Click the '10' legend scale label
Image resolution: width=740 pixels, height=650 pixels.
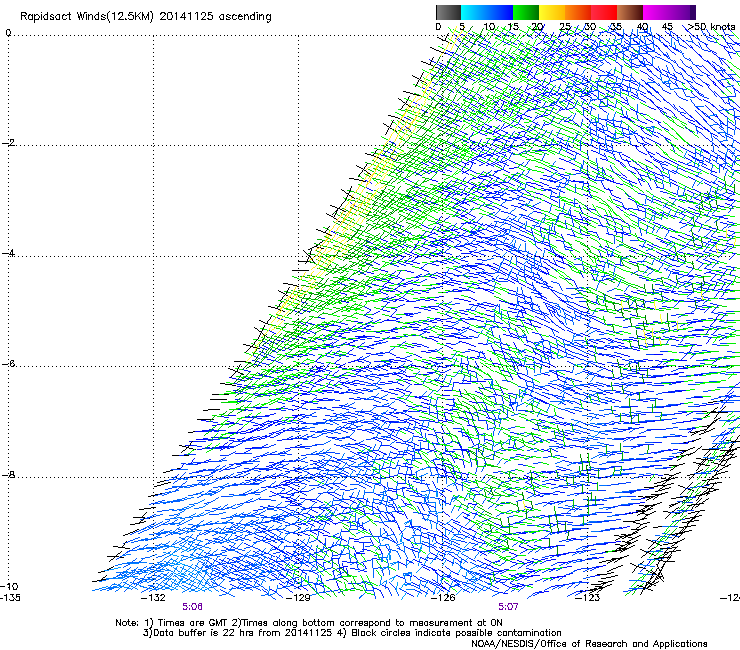coord(489,26)
